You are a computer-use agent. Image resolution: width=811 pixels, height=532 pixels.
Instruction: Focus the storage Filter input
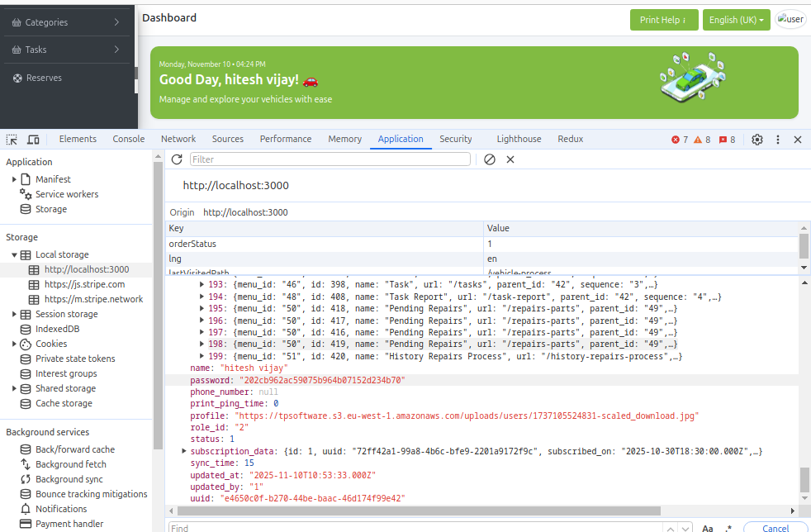pos(330,159)
